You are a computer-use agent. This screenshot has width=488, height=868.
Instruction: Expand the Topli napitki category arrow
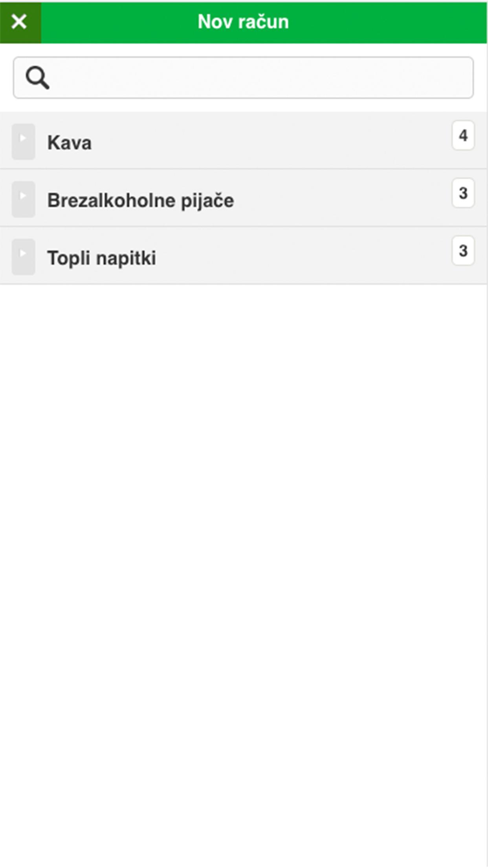coord(23,257)
